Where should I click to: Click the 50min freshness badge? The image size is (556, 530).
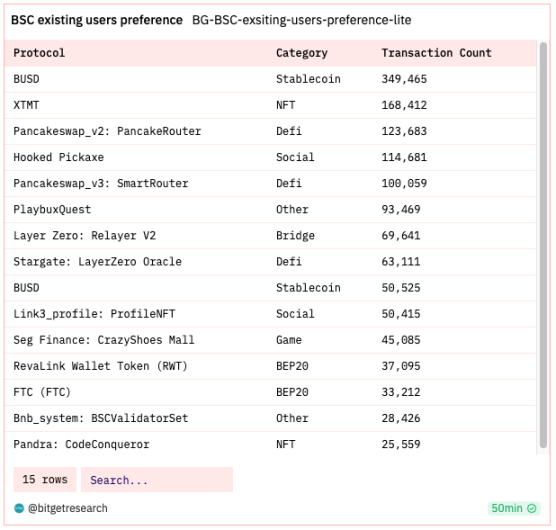tap(514, 508)
